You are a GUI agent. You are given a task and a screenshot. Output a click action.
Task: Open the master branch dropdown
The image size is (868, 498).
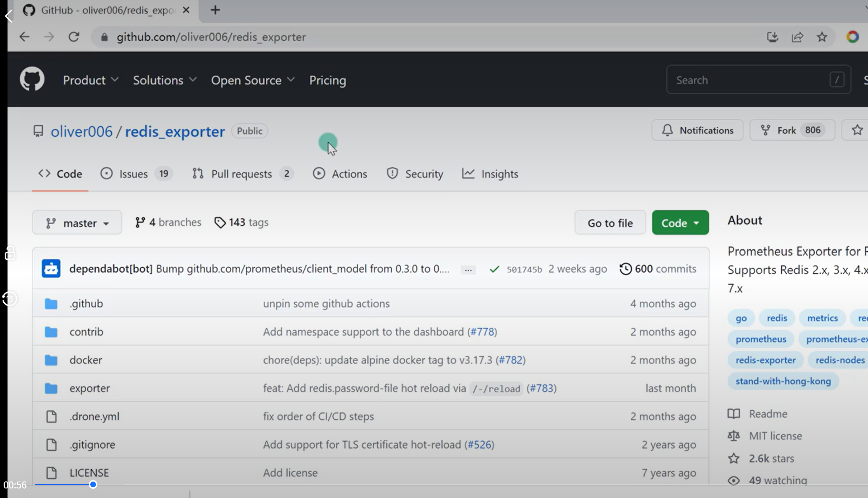pos(77,223)
